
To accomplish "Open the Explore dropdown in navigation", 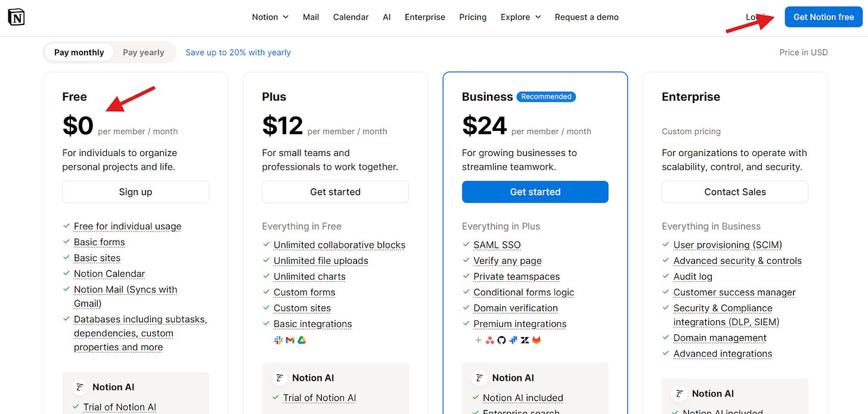I will pyautogui.click(x=520, y=17).
